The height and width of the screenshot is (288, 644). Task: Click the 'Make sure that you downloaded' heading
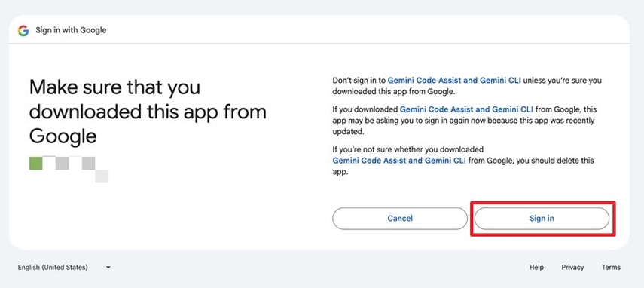click(148, 112)
